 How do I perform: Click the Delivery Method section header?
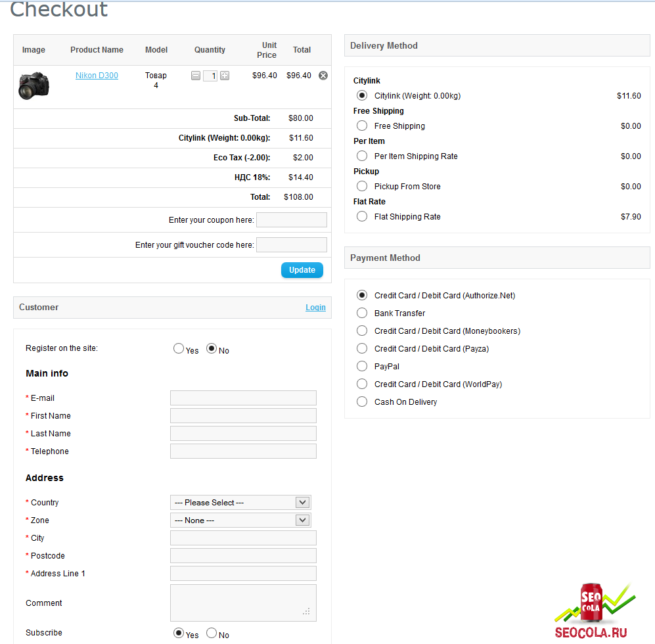click(497, 45)
